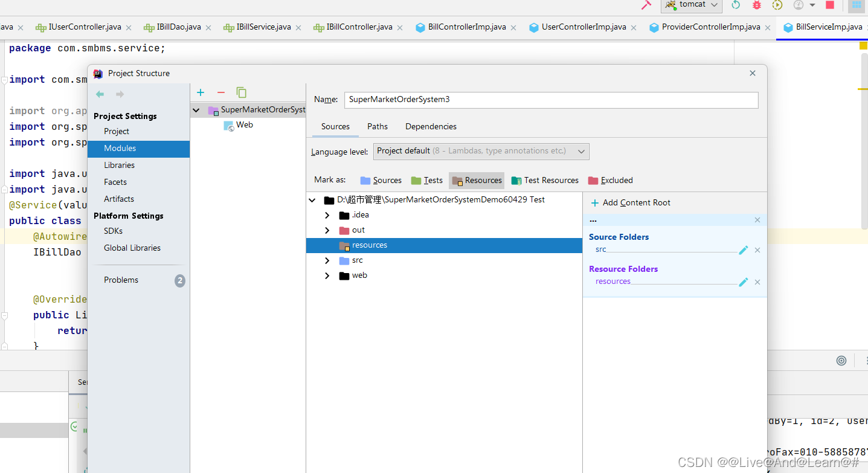Click the copy module icon
Viewport: 868px width, 473px height.
point(241,92)
